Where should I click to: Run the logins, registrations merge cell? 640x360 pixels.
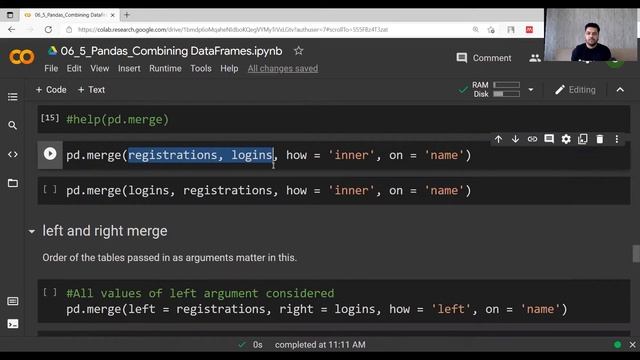click(x=50, y=189)
